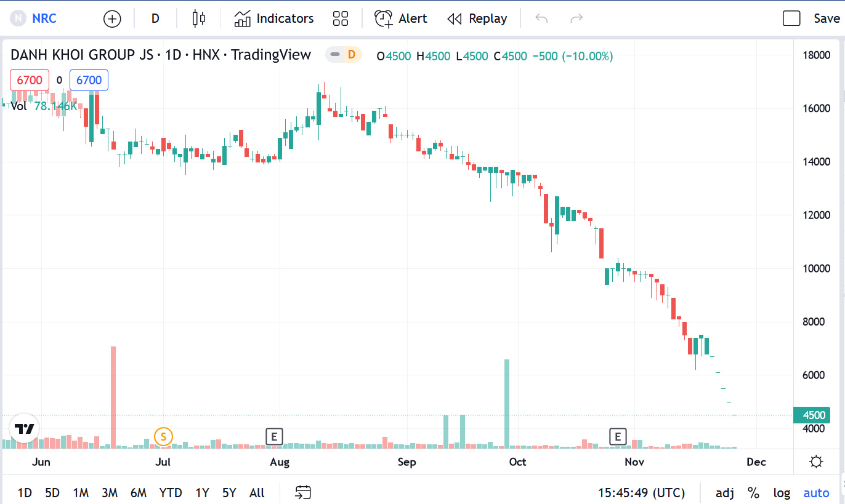Click the −500 (−10.00%) change value
Viewport: 845px width, 504px height.
tap(573, 56)
